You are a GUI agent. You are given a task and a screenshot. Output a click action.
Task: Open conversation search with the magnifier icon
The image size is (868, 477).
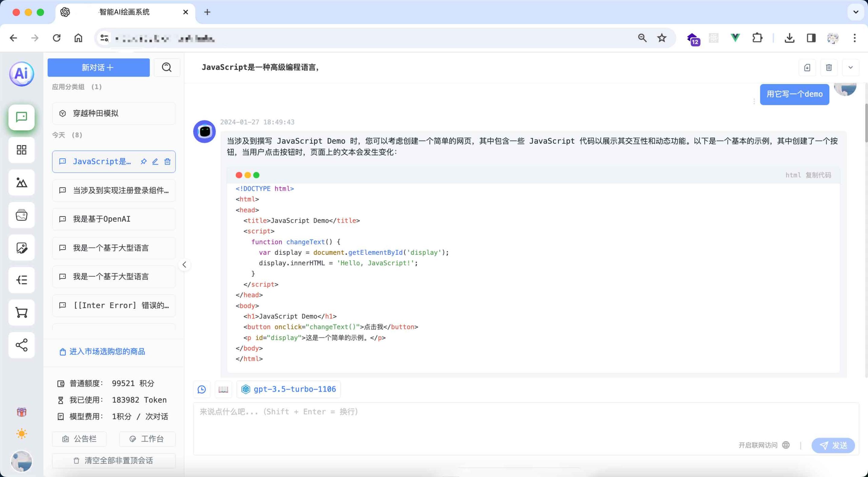point(167,67)
